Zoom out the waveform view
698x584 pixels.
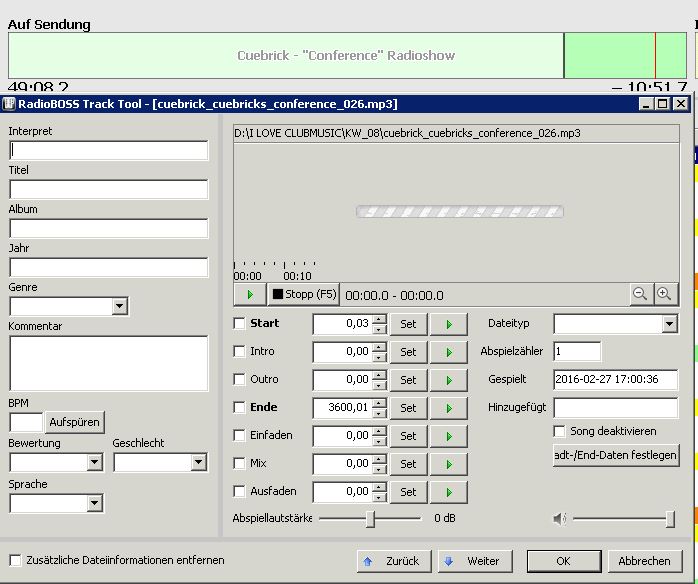640,294
